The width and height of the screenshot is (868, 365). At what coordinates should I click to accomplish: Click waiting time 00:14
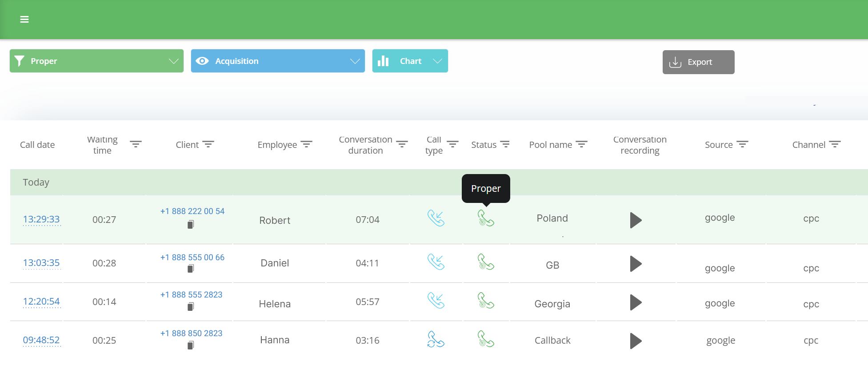click(x=104, y=302)
